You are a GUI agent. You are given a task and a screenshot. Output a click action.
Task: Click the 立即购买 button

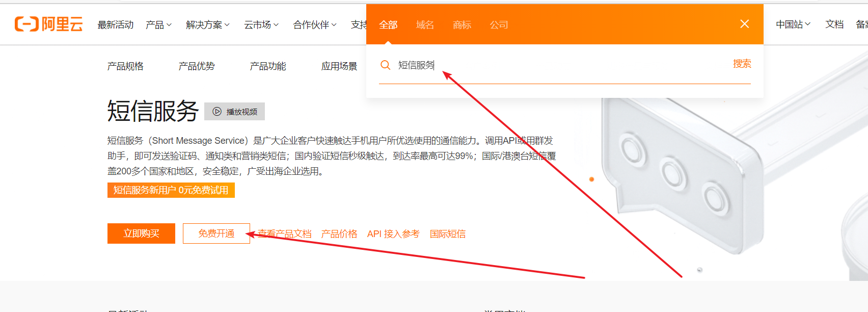point(141,233)
